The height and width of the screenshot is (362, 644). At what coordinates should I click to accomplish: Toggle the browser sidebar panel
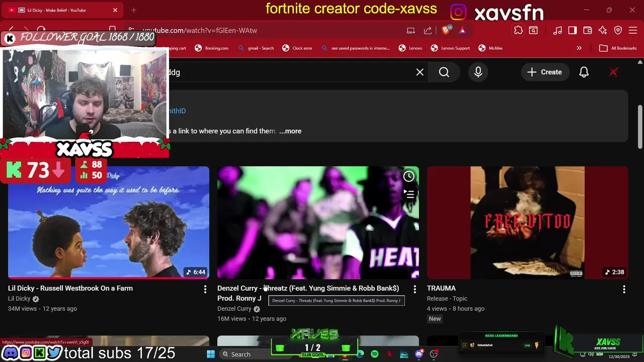(573, 30)
